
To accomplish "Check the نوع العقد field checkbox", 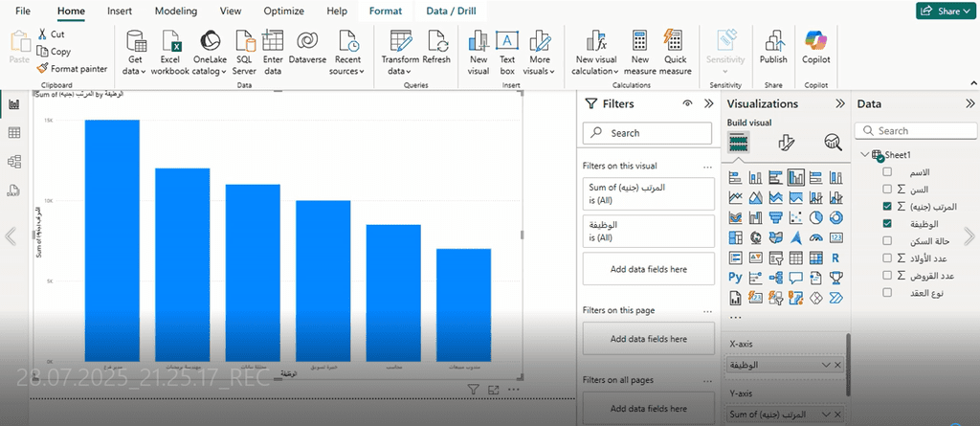I will click(887, 292).
